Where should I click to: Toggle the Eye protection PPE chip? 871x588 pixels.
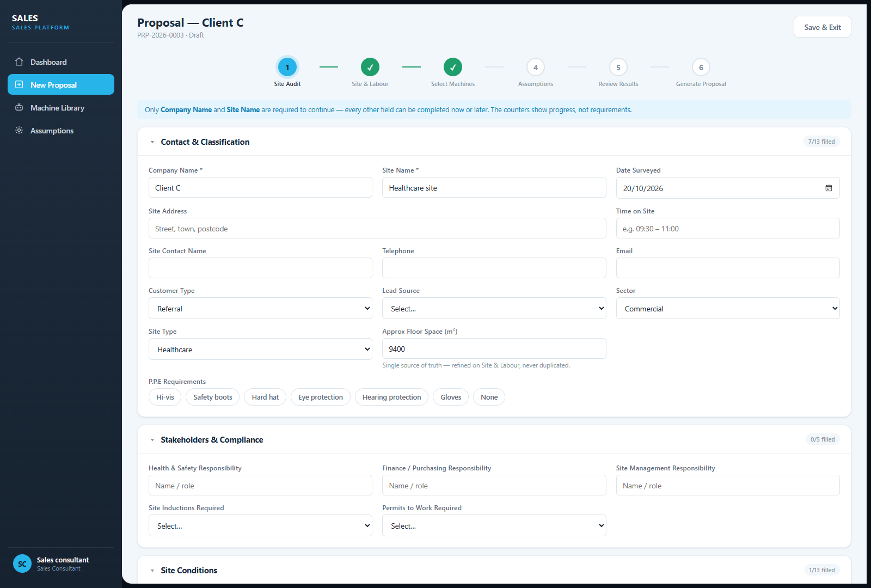[x=321, y=397]
